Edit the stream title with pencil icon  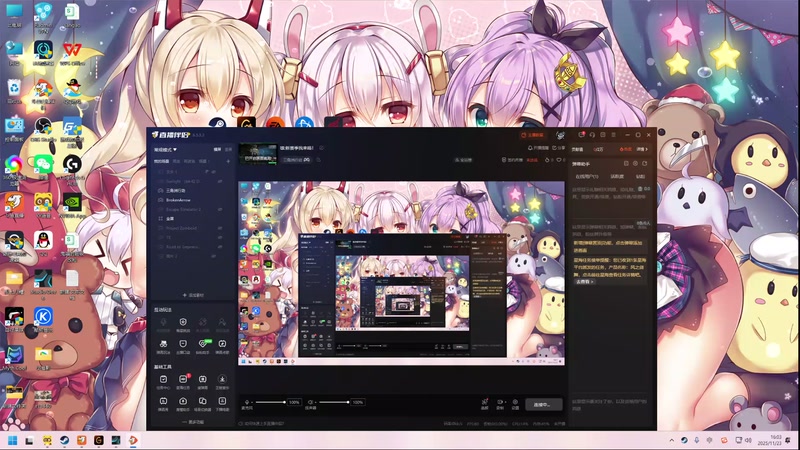coord(321,148)
